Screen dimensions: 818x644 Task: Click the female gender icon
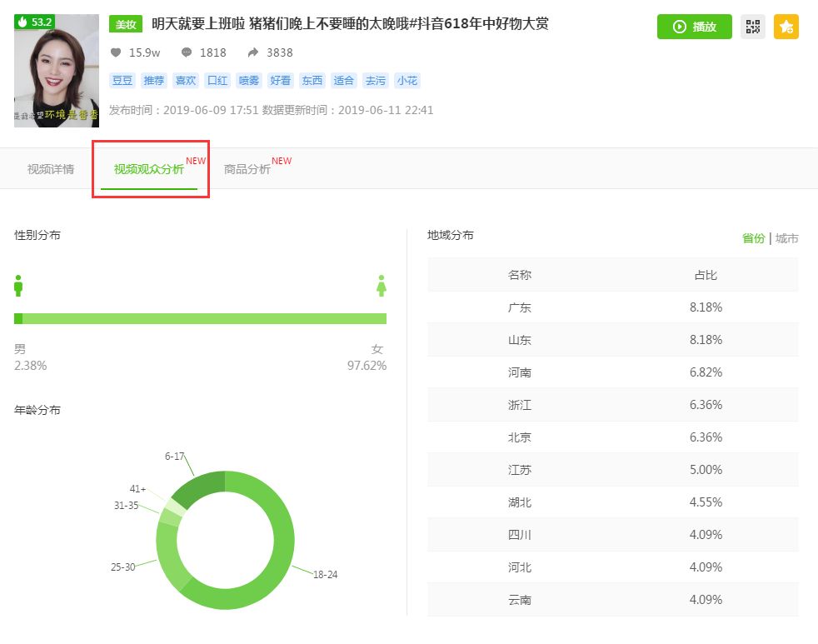[382, 285]
